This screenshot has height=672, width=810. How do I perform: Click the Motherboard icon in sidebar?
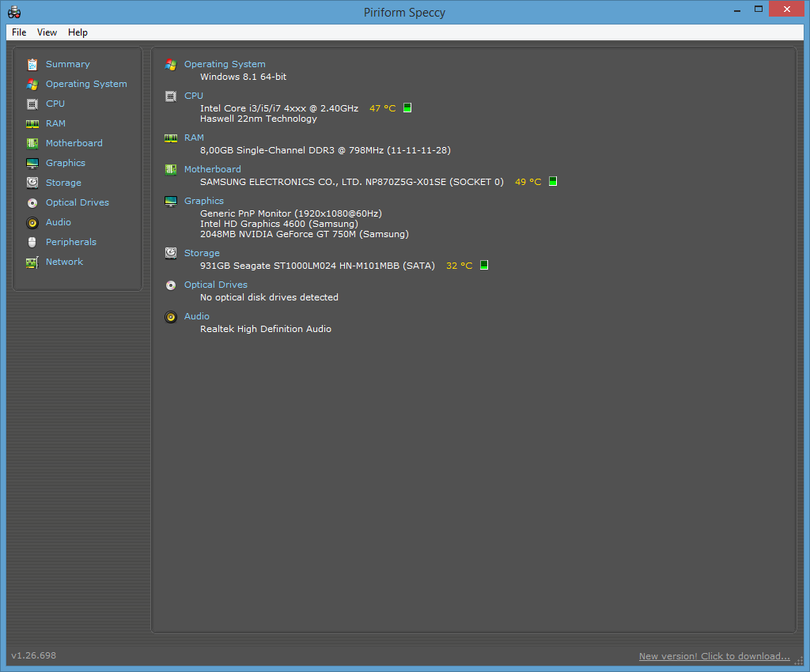pos(32,143)
